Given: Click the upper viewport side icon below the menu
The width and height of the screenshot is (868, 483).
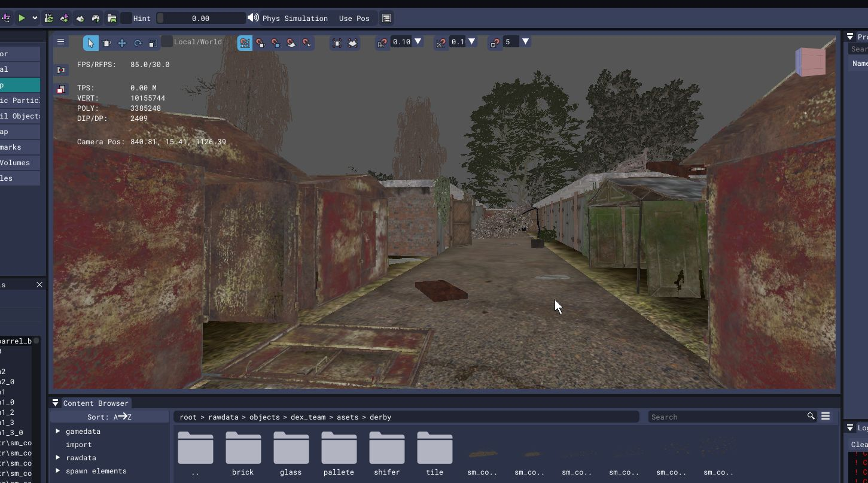Looking at the screenshot, I should click(61, 70).
